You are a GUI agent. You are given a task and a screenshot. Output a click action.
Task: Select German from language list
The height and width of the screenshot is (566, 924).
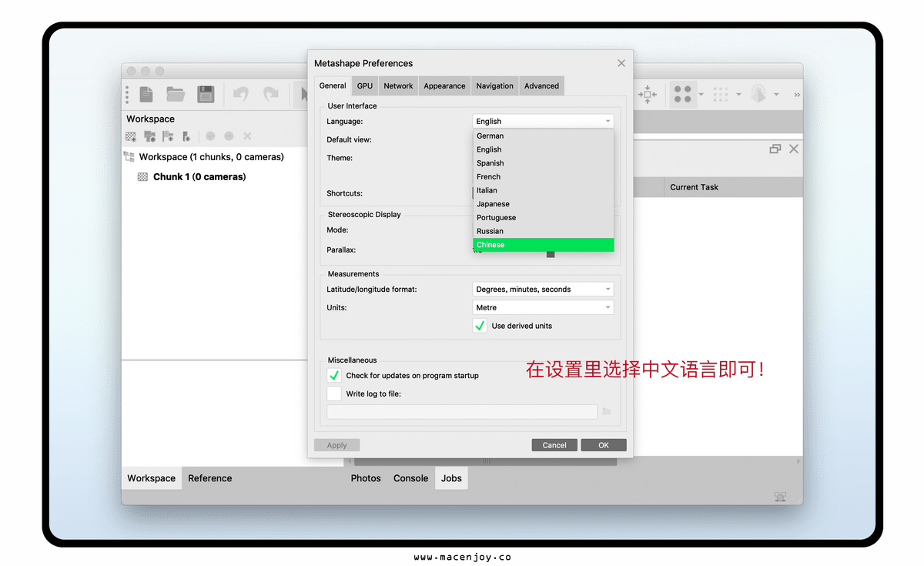tap(543, 136)
